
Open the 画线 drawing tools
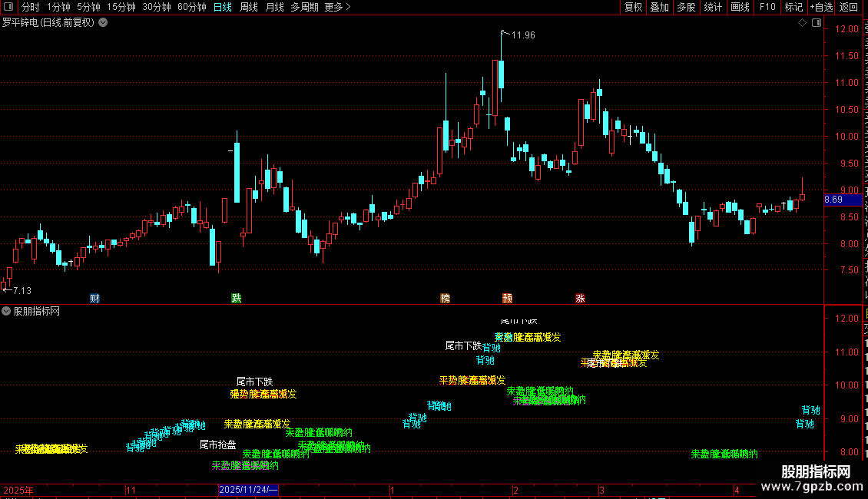pyautogui.click(x=740, y=7)
